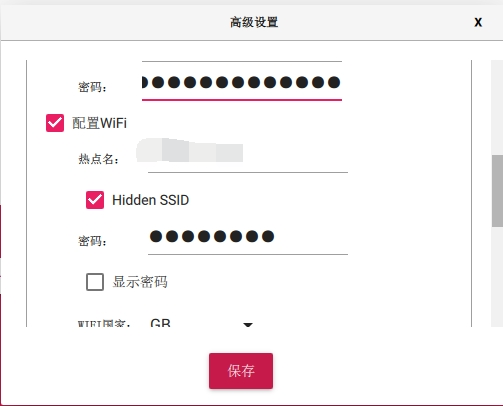Click the 热点名 field label
Screen dimensions: 503x406
coord(98,159)
